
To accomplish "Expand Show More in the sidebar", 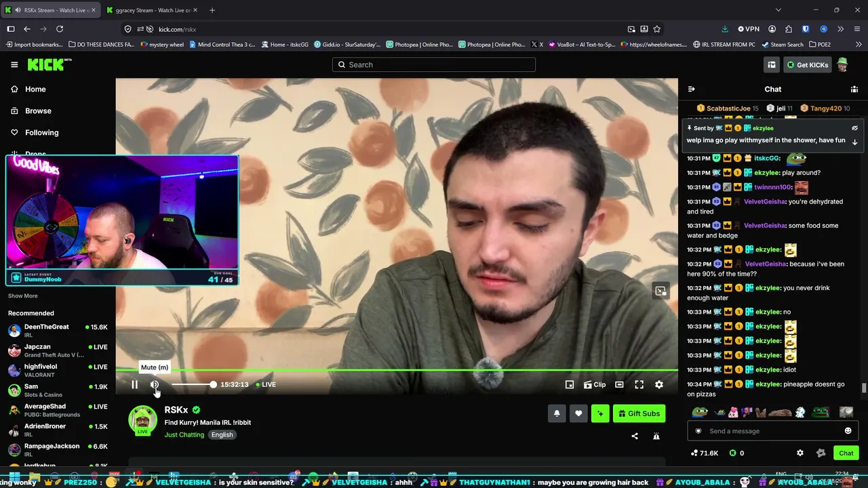I will (22, 296).
